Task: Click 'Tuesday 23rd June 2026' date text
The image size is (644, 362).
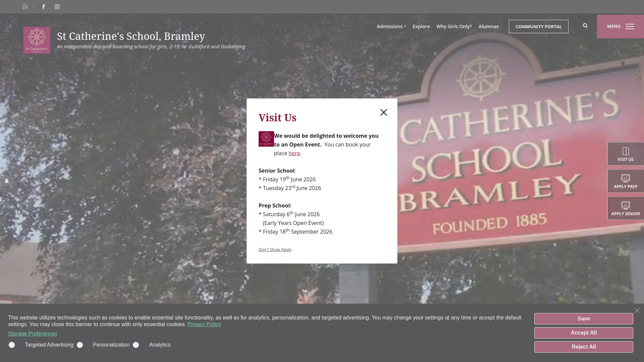Action: [292, 188]
